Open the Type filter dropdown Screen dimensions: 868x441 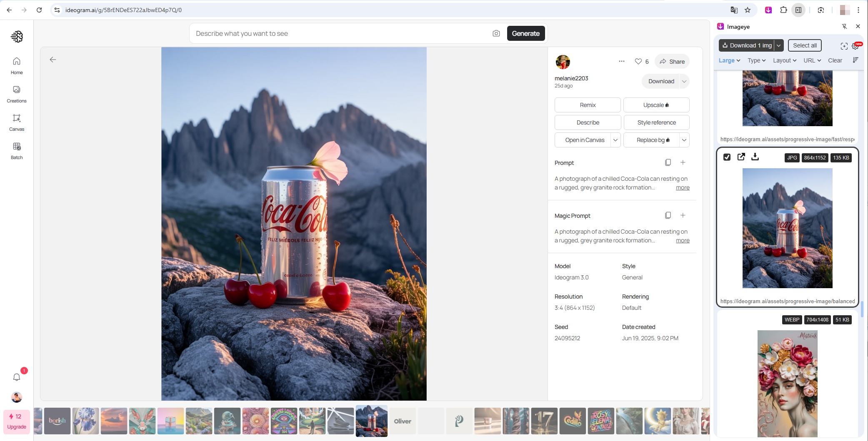pyautogui.click(x=756, y=60)
